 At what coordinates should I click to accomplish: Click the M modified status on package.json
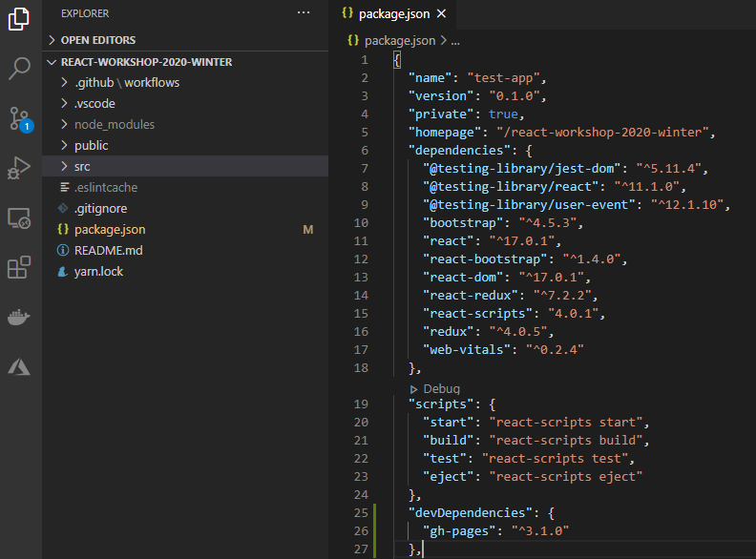pyautogui.click(x=308, y=230)
